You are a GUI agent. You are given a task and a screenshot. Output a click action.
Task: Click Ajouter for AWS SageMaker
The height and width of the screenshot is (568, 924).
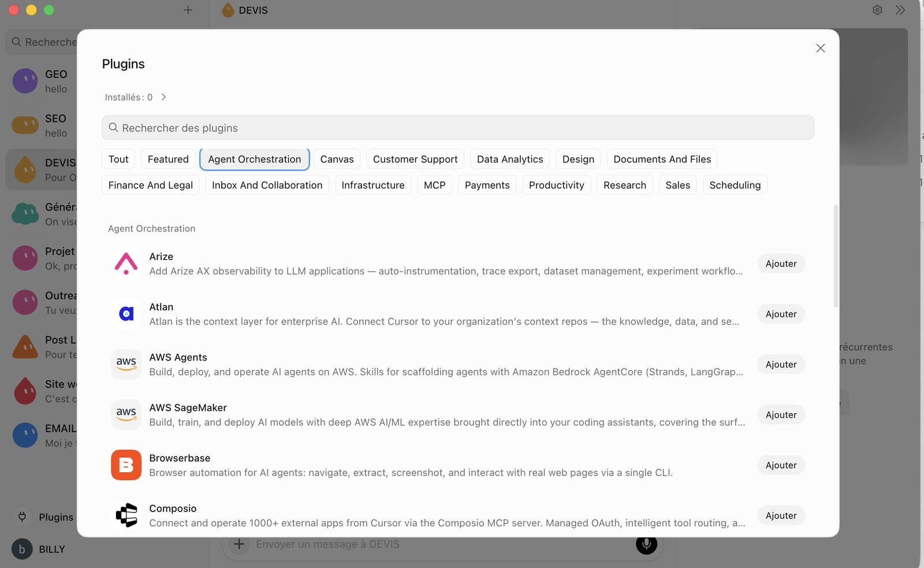tap(781, 414)
